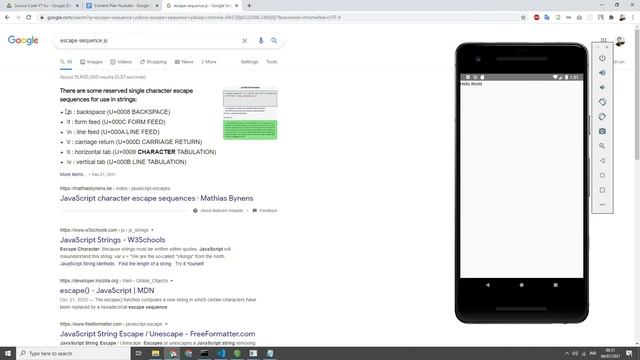This screenshot has height=360, width=640.
Task: Bookmark this page with star icon
Action: point(523,18)
